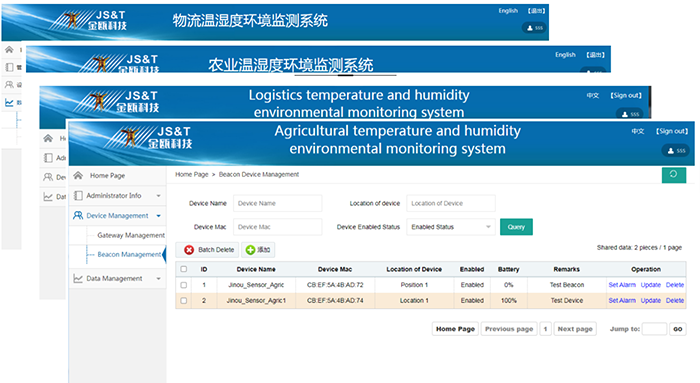The width and height of the screenshot is (700, 383).
Task: Click the red Batch Delete X icon
Action: coord(189,250)
